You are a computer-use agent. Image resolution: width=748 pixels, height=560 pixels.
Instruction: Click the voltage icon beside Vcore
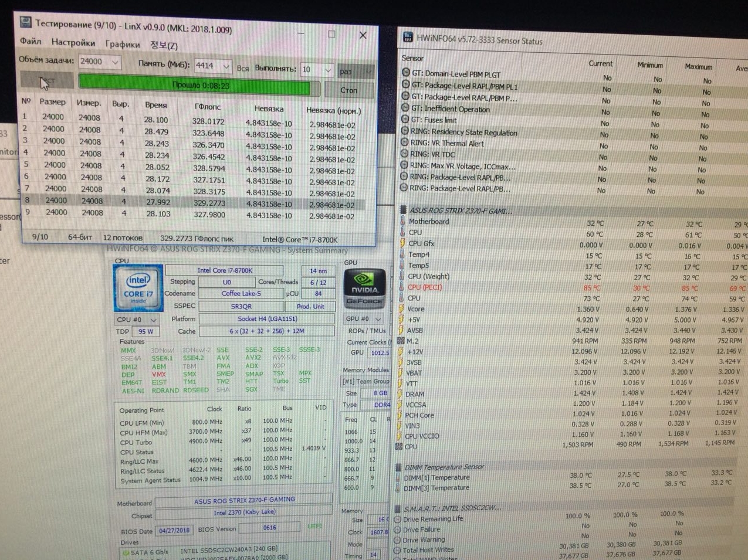click(x=401, y=308)
